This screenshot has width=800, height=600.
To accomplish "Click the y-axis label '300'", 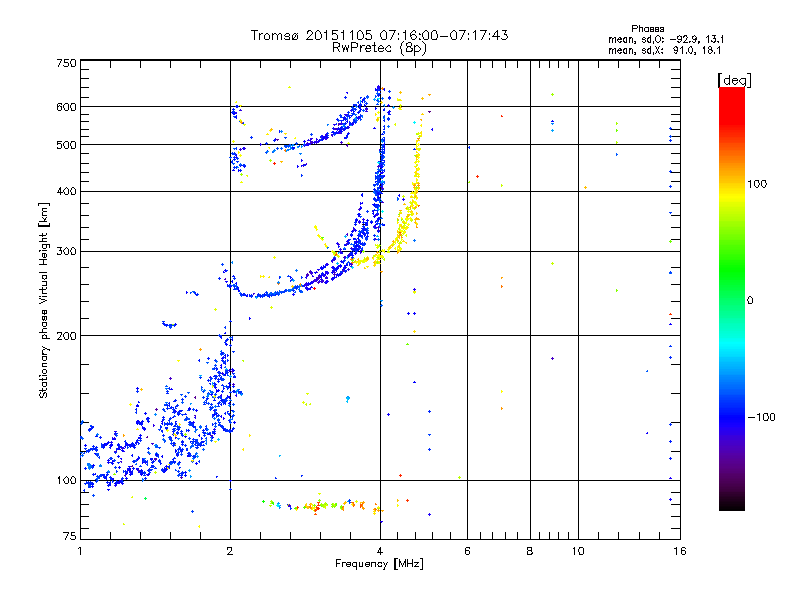I will [x=66, y=251].
